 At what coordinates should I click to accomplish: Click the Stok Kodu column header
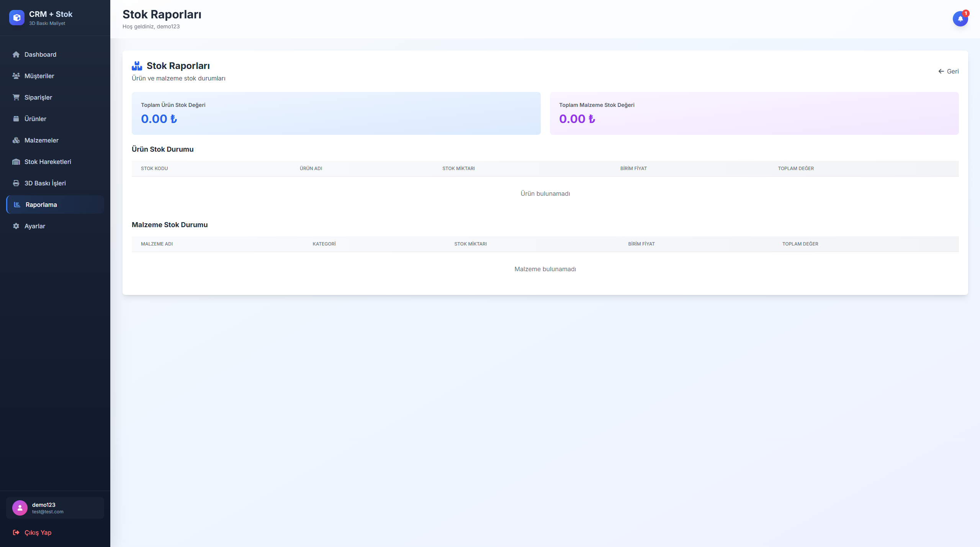tap(154, 169)
